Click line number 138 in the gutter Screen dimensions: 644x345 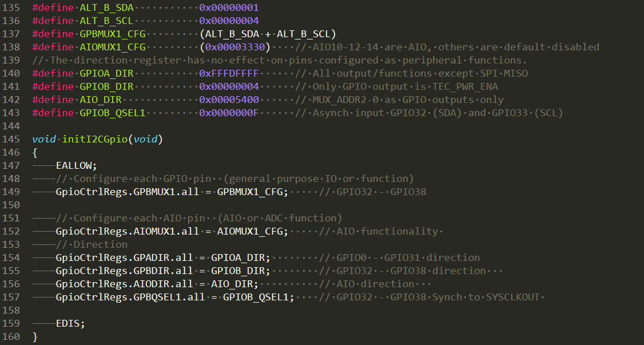pyautogui.click(x=11, y=47)
